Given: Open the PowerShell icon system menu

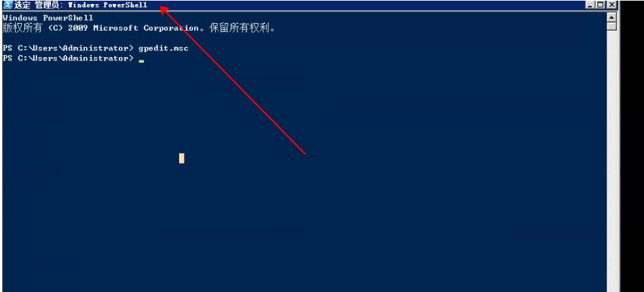Looking at the screenshot, I should tap(7, 5).
